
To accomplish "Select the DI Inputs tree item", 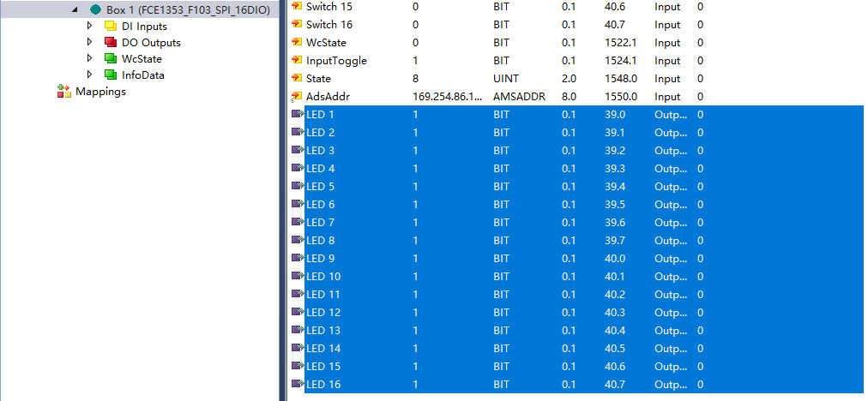I will click(x=144, y=26).
